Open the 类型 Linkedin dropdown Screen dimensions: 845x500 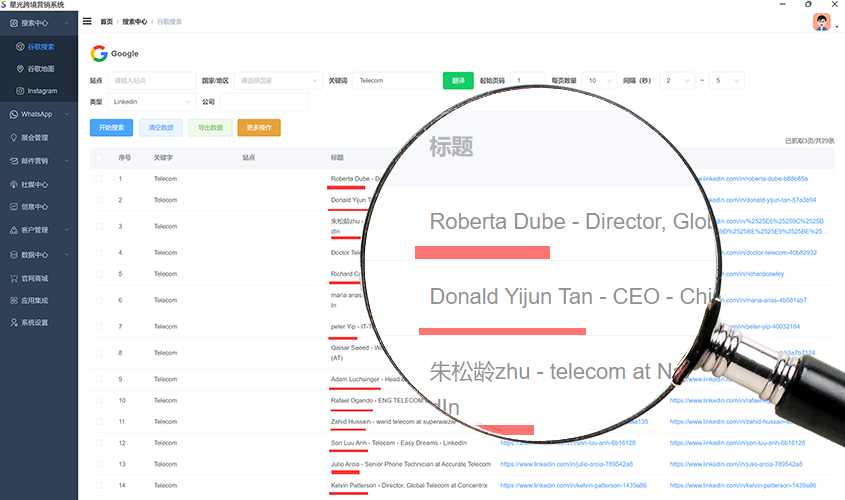(151, 102)
